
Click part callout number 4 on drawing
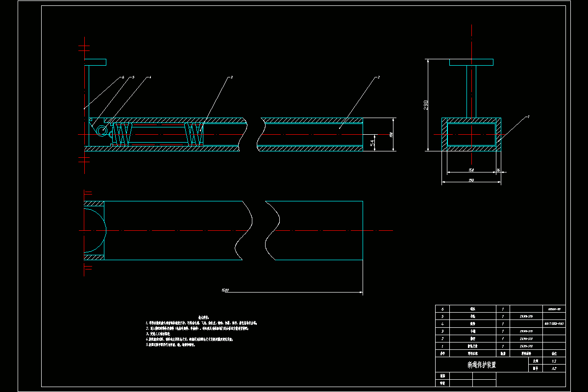(x=150, y=77)
